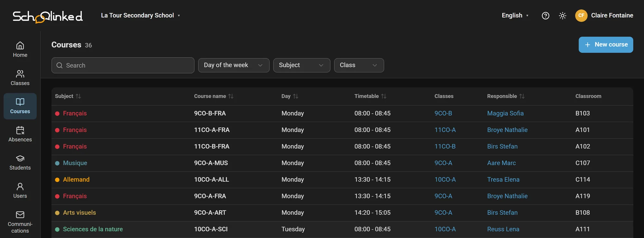Image resolution: width=644 pixels, height=238 pixels.
Task: Open the Home page from the sidebar
Action: coord(20,50)
